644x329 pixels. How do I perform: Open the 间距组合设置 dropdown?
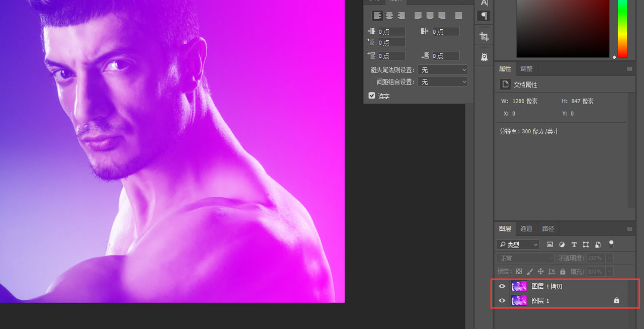pos(443,81)
